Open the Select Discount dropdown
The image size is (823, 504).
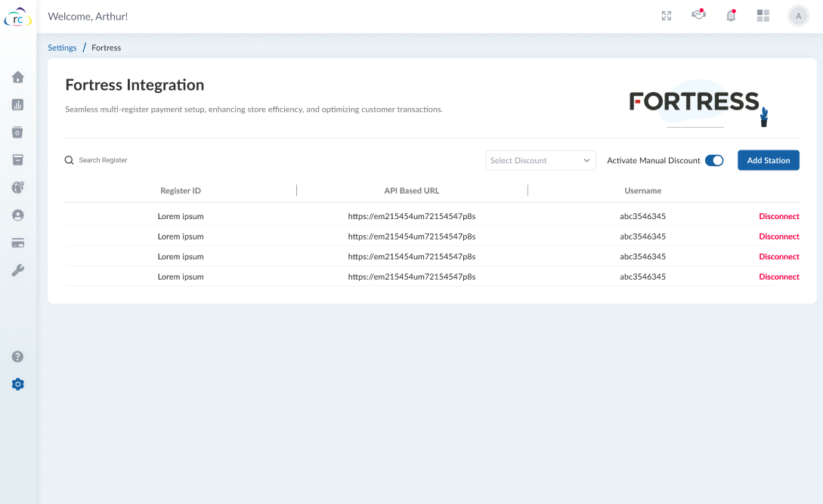pyautogui.click(x=540, y=161)
